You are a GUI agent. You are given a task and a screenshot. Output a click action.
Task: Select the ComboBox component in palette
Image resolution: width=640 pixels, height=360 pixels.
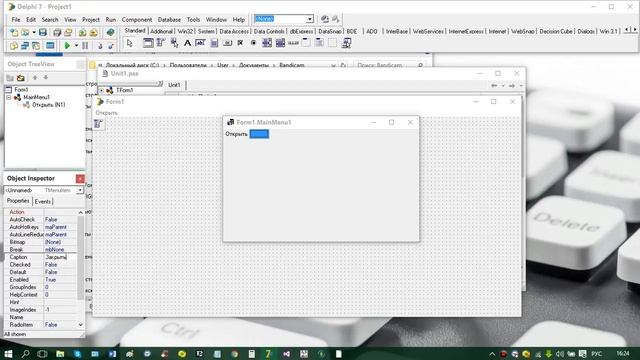(280, 43)
